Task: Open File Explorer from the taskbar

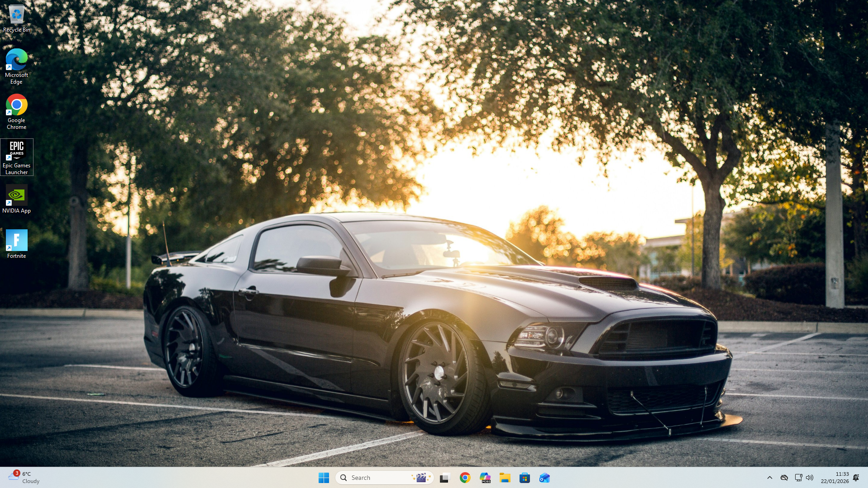Action: coord(505,478)
